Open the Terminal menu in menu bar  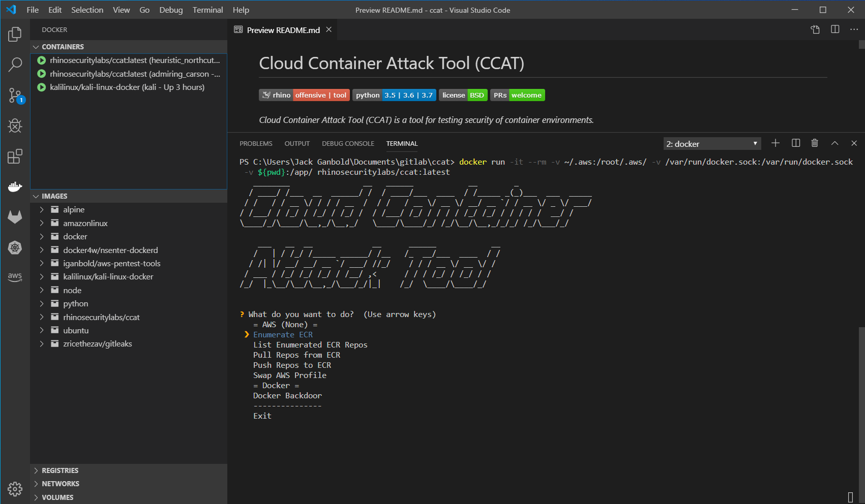click(207, 10)
